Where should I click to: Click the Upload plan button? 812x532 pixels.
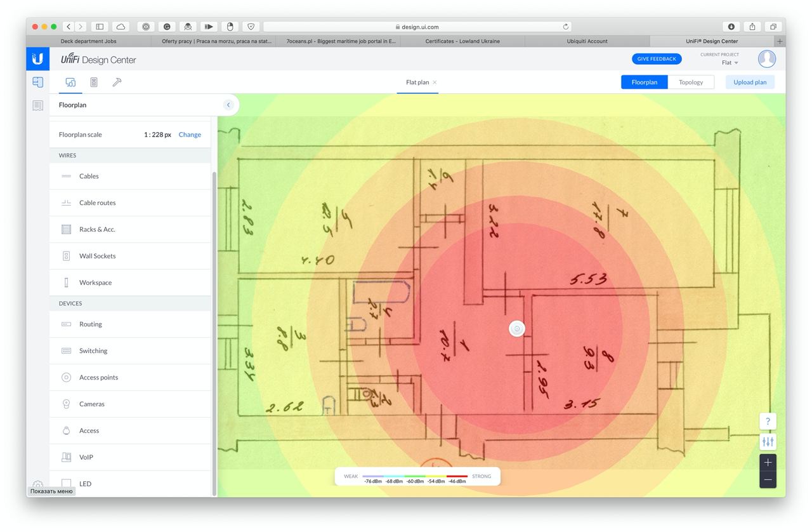(x=750, y=82)
